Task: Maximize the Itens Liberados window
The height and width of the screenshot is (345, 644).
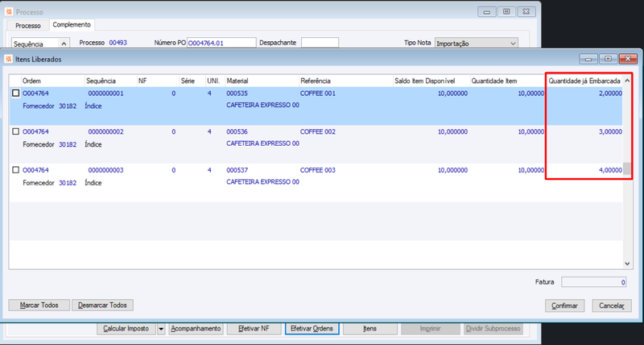Action: 608,59
